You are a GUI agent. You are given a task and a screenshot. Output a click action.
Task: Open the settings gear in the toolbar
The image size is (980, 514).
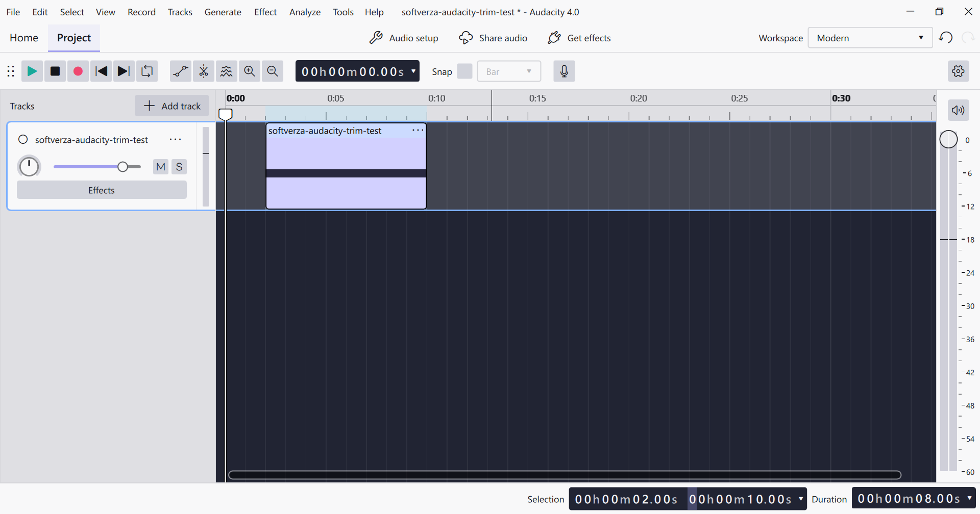coord(959,71)
